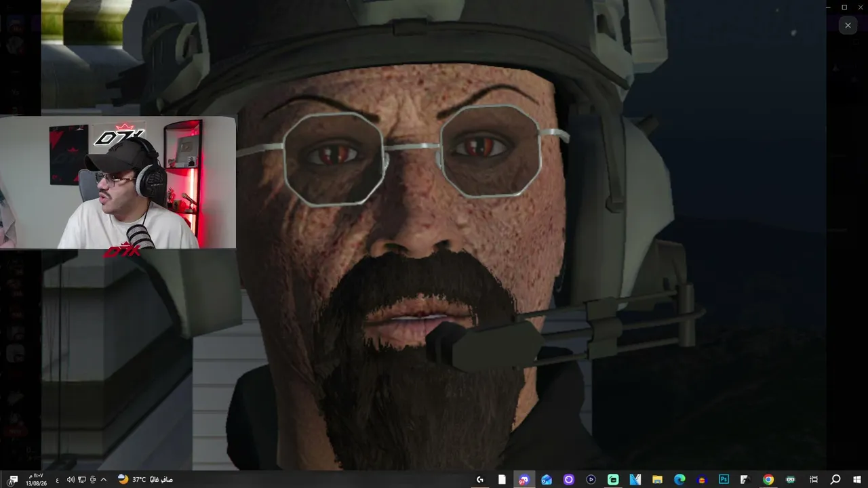Maximize the application window
Viewport: 868px width, 488px height.
point(844,7)
